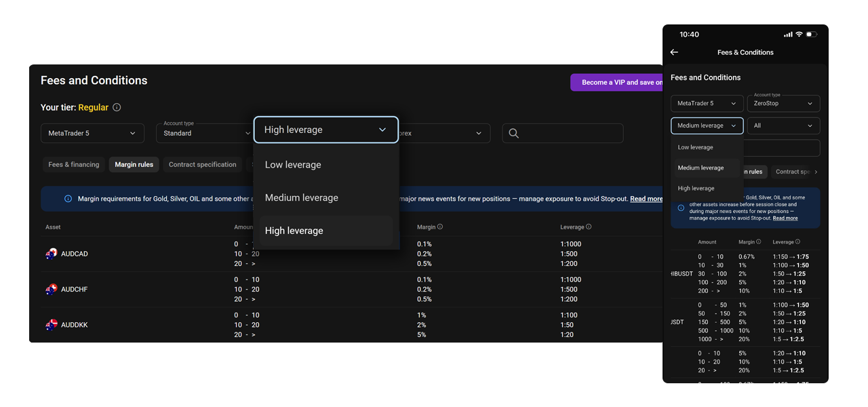Click info icon next to desktop Margin header

coord(440,227)
